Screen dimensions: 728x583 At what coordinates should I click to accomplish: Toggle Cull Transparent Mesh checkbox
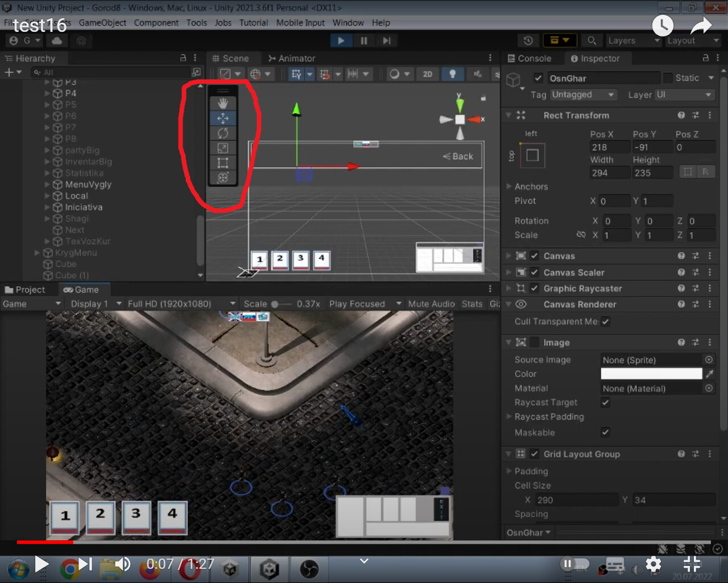[x=605, y=321]
